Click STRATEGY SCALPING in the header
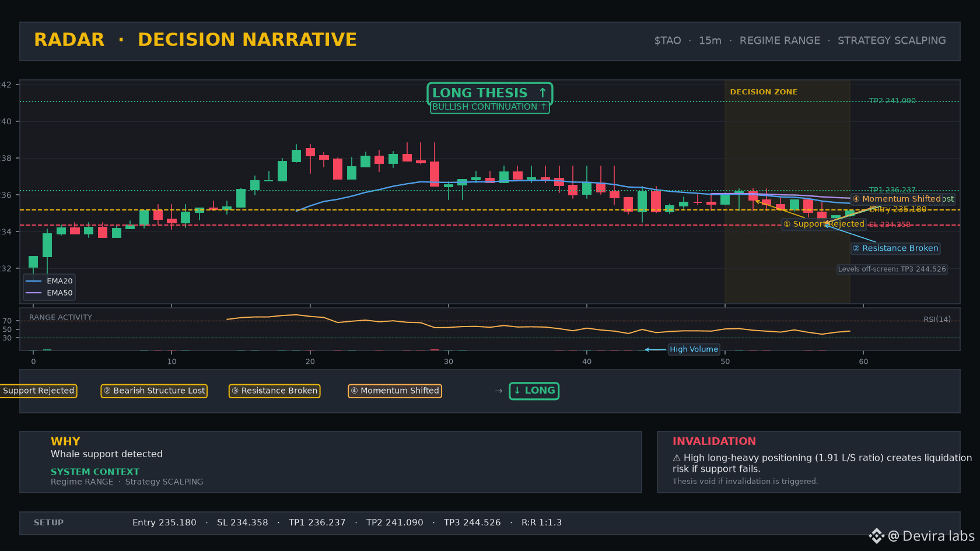Screen dimensions: 980x551 [891, 41]
